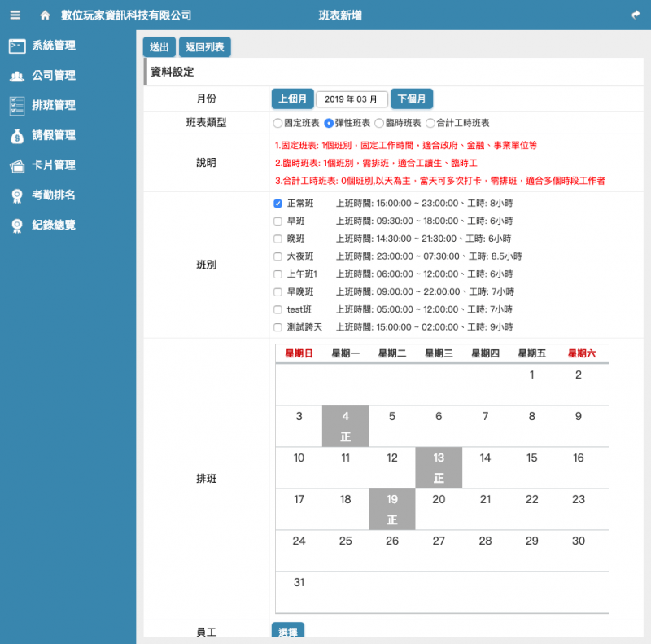Select 彈性班表 radio button
Viewport: 651px width, 644px height.
point(329,124)
